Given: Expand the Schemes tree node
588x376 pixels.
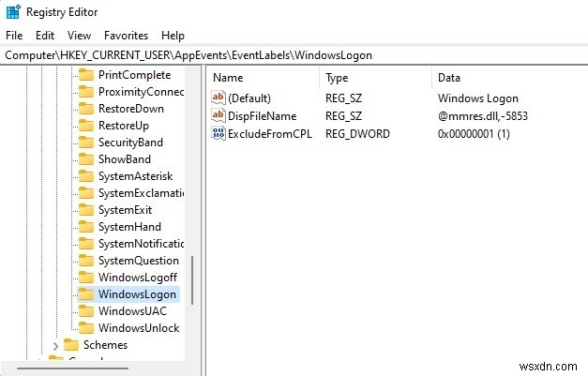Looking at the screenshot, I should coord(55,345).
